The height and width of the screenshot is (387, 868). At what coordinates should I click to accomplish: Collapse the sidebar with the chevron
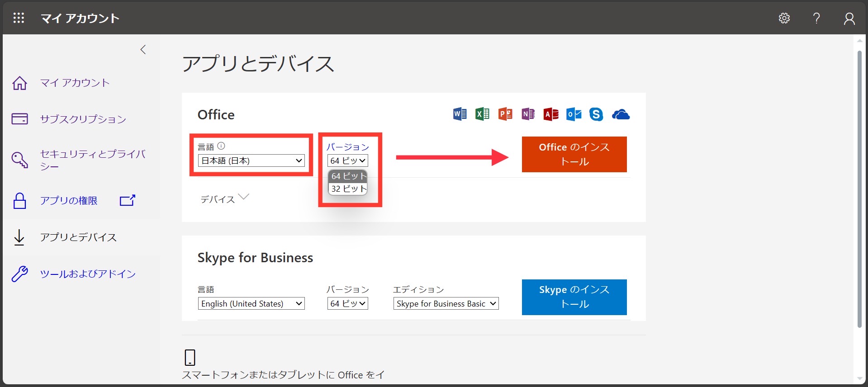tap(143, 50)
